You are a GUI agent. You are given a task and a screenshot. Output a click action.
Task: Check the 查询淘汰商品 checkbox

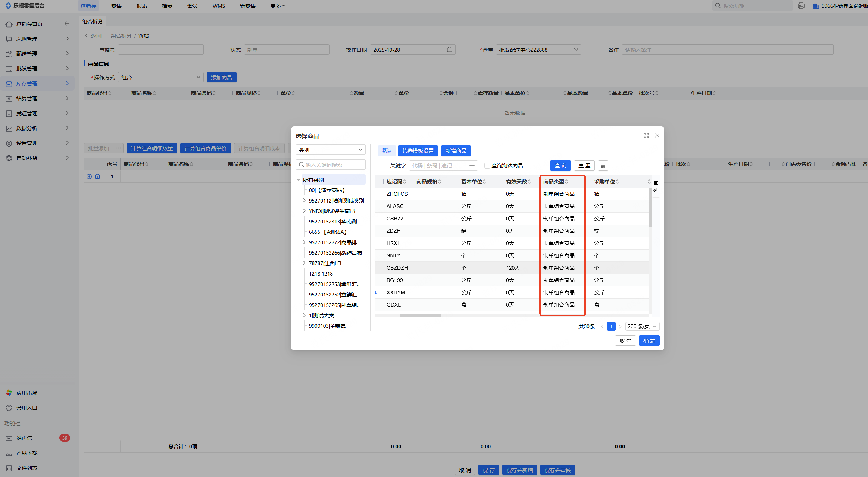pyautogui.click(x=487, y=166)
